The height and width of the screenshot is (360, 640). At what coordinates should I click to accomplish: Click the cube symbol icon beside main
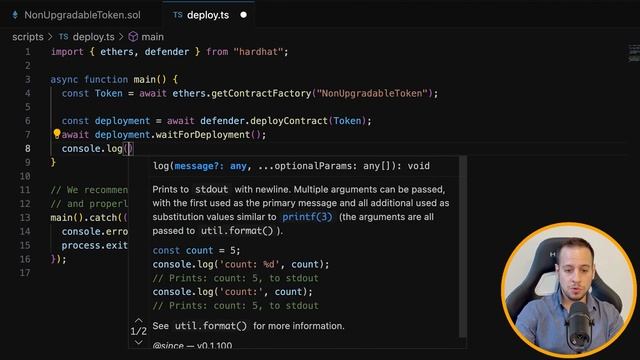(x=133, y=37)
